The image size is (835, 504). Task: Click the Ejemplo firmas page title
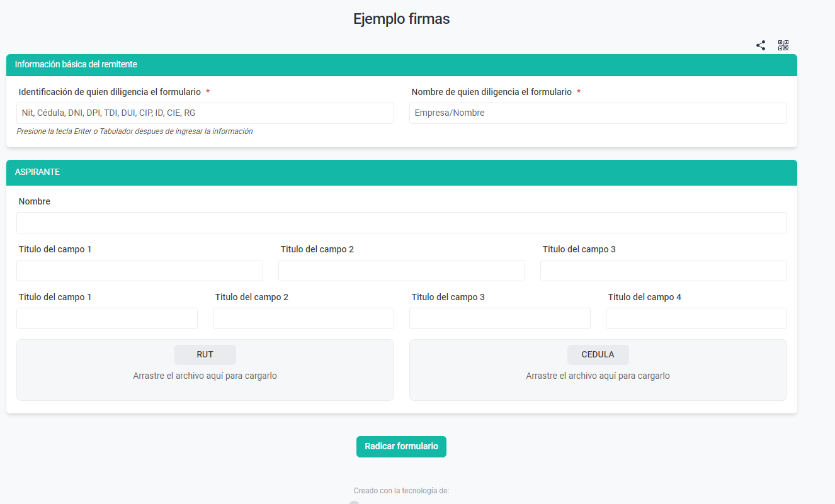click(x=401, y=19)
